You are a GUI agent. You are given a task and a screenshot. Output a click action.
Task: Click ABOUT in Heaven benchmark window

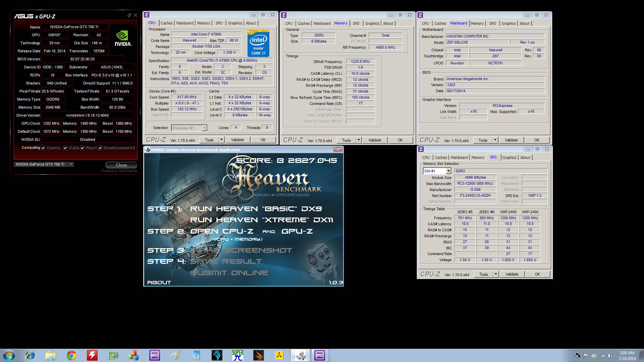pos(159,282)
